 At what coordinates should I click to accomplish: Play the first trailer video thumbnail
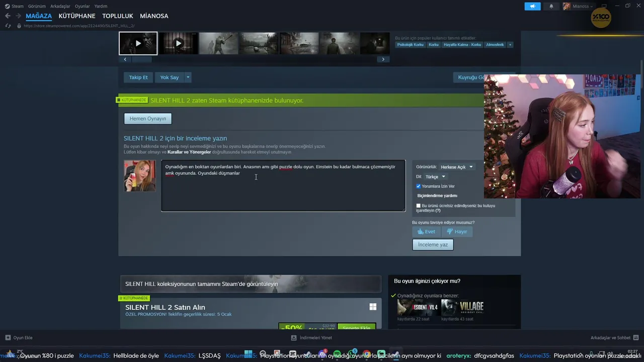pyautogui.click(x=138, y=43)
